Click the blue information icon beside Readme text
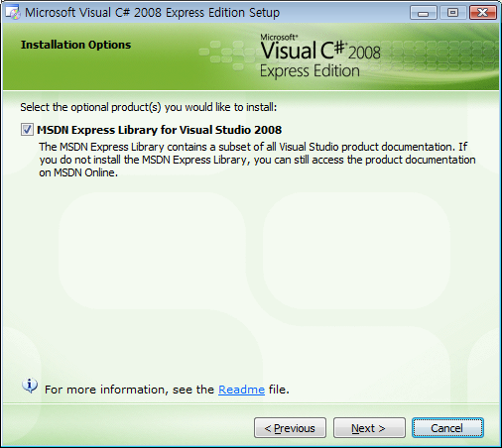This screenshot has height=448, width=502. pyautogui.click(x=30, y=386)
